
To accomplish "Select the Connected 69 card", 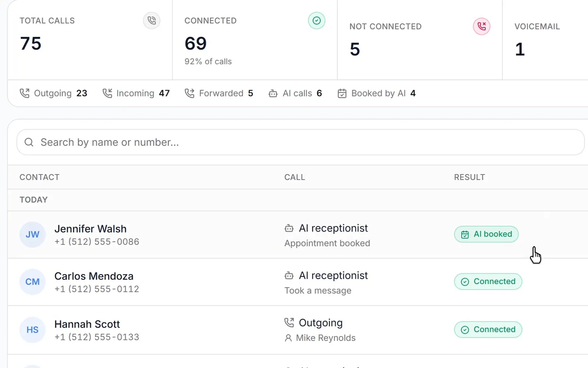I will [255, 40].
